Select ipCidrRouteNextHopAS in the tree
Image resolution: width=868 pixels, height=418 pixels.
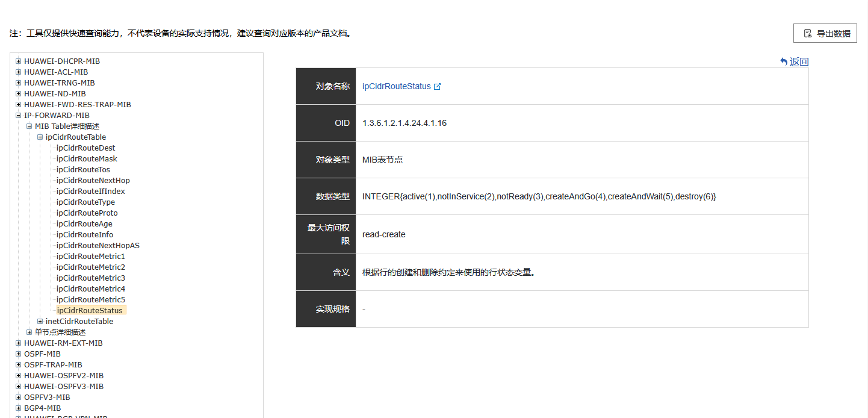coord(98,246)
